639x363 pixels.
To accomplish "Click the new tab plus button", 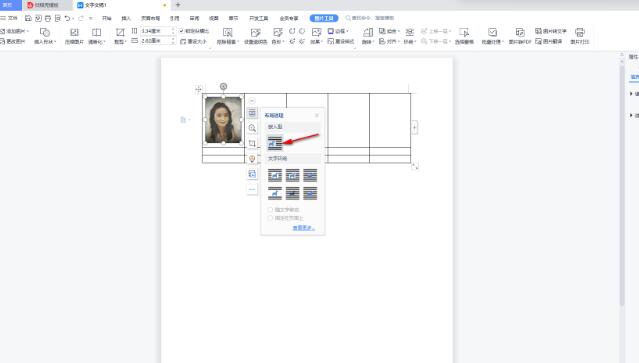I will [x=178, y=5].
